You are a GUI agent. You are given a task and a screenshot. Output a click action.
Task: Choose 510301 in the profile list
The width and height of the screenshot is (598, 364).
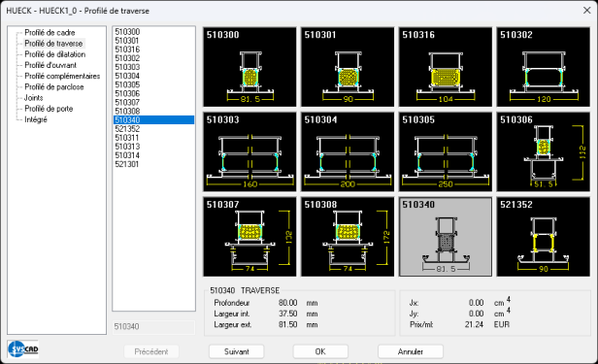[153, 41]
